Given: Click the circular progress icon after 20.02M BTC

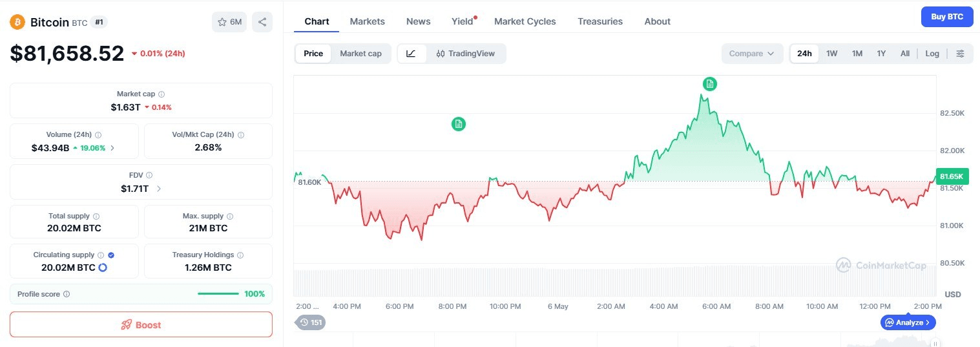Looking at the screenshot, I should point(102,268).
